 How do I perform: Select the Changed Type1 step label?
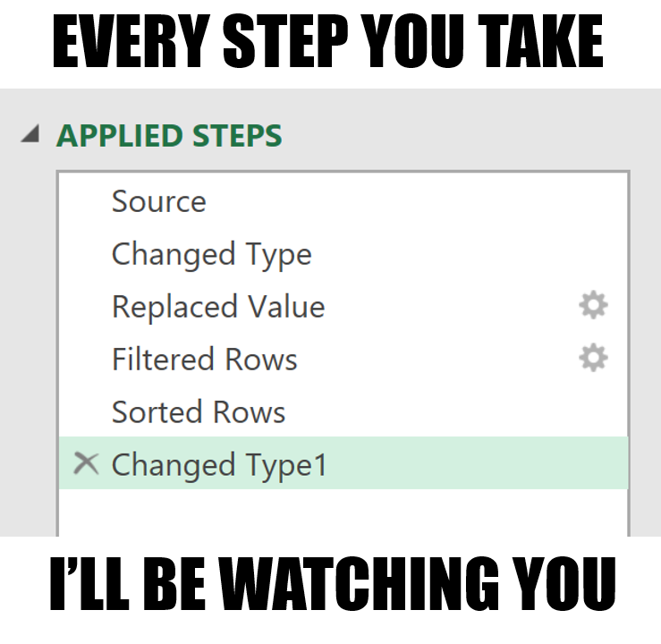pyautogui.click(x=219, y=465)
